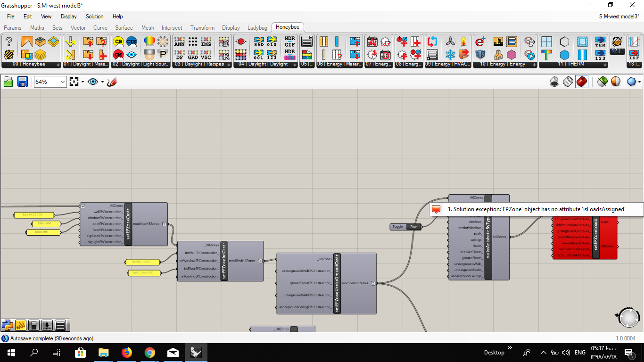Switch to wireframe preview mode
The height and width of the screenshot is (362, 644).
[568, 82]
